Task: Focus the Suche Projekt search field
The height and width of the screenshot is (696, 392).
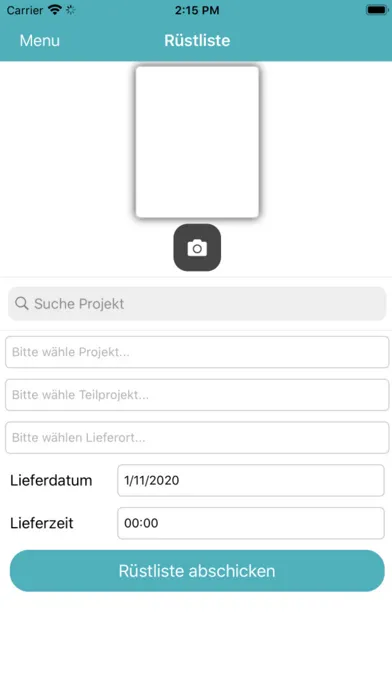Action: click(x=197, y=304)
